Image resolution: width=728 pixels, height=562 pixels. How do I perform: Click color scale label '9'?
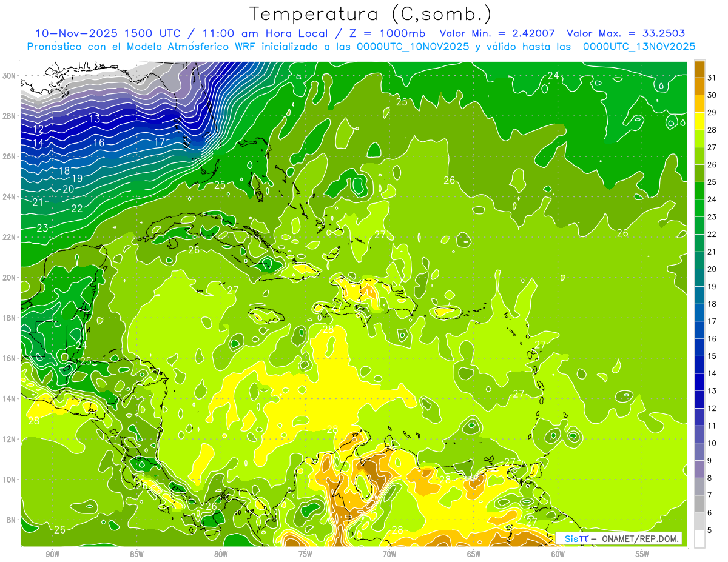(710, 461)
